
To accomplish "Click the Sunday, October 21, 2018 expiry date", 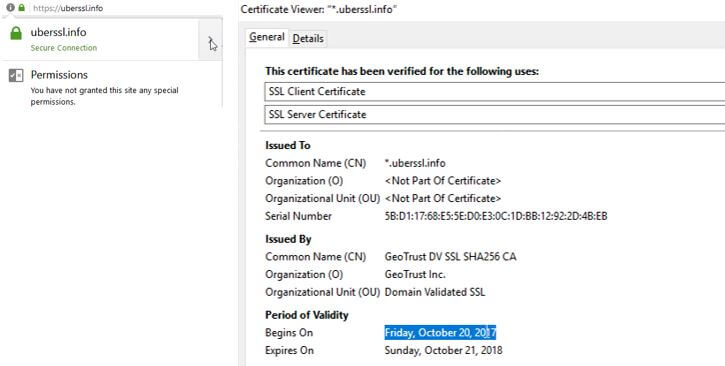I will coord(443,350).
